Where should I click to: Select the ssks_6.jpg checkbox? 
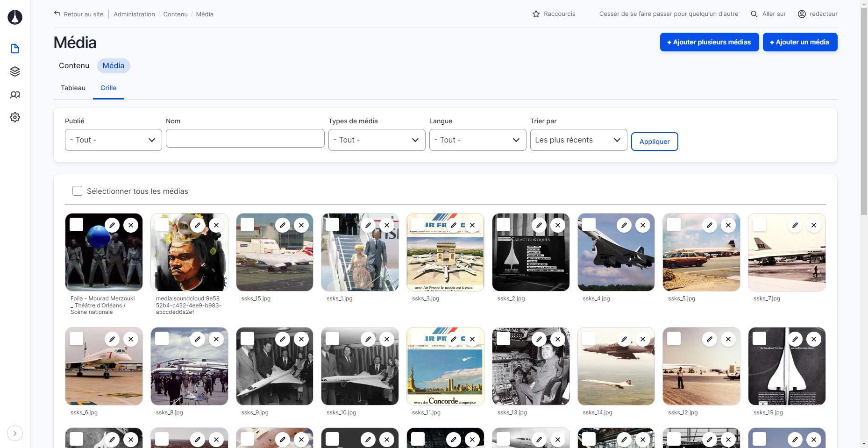click(x=77, y=339)
